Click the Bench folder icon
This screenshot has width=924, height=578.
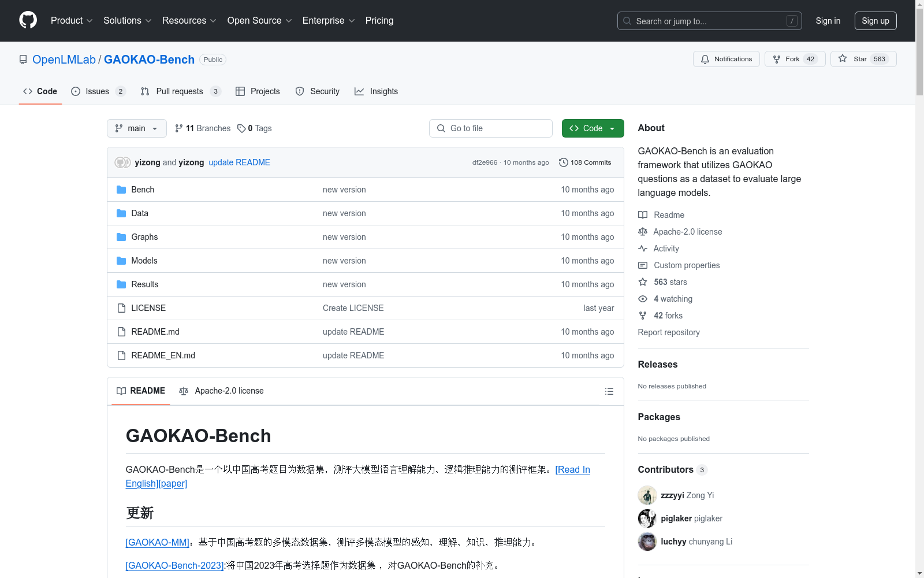tap(121, 190)
